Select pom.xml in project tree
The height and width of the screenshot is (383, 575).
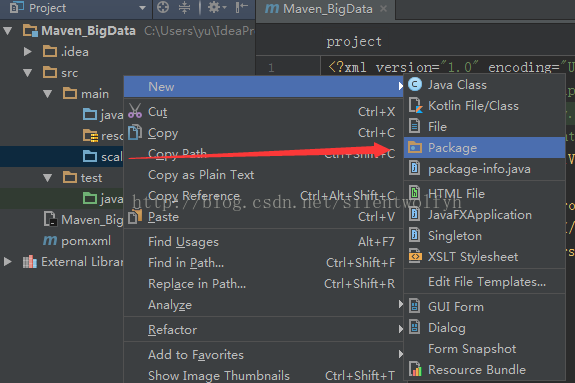86,241
